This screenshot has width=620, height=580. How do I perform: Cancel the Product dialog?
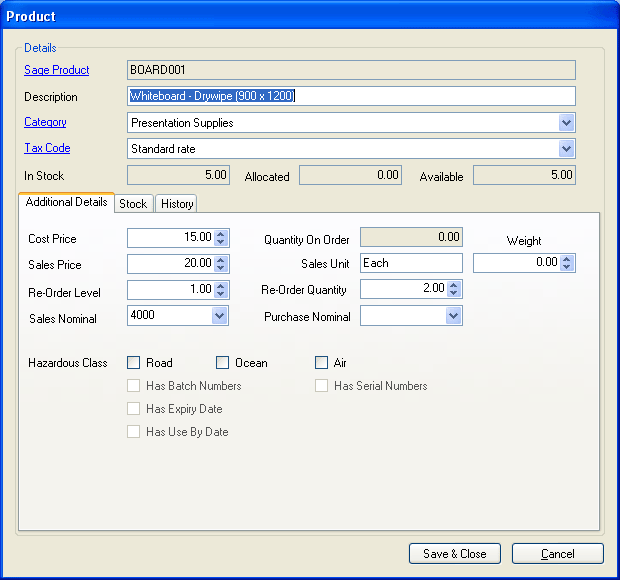pyautogui.click(x=558, y=554)
